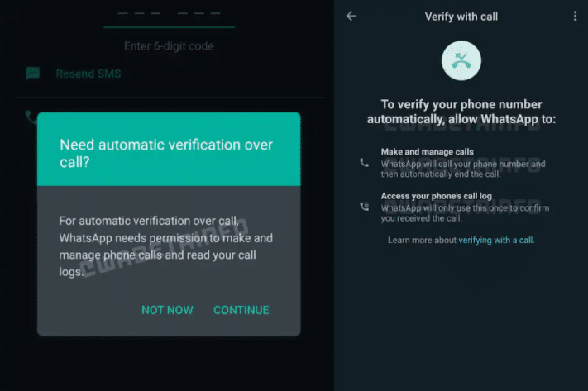This screenshot has width=588, height=391.
Task: Open the three-dot overflow menu
Action: tap(576, 16)
